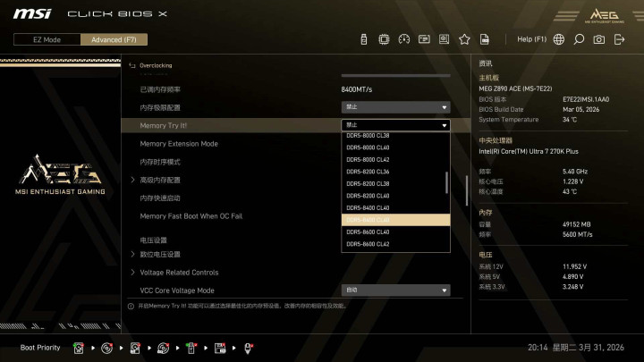Open the CPU chip icon in toolbar
The height and width of the screenshot is (362, 644).
pyautogui.click(x=384, y=39)
